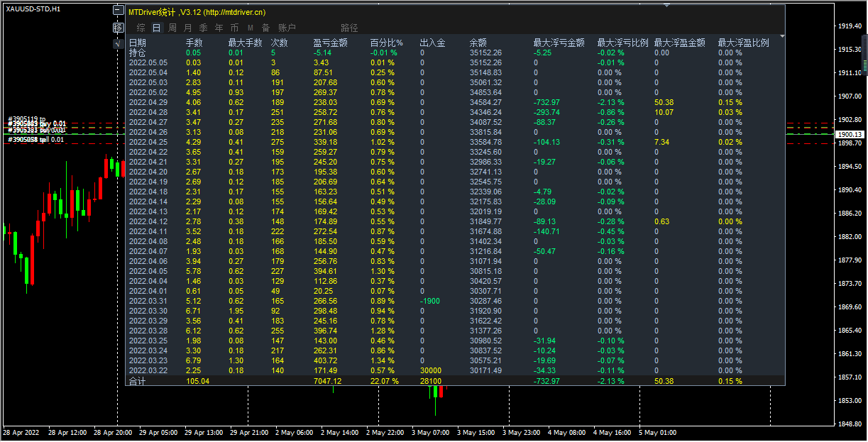The image size is (868, 442).
Task: Click the 手数 column header
Action: (194, 43)
